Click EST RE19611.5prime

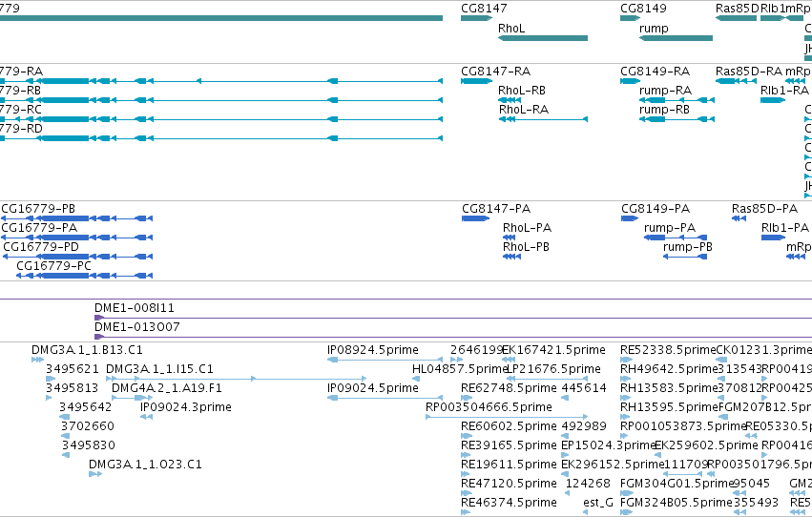(x=510, y=465)
